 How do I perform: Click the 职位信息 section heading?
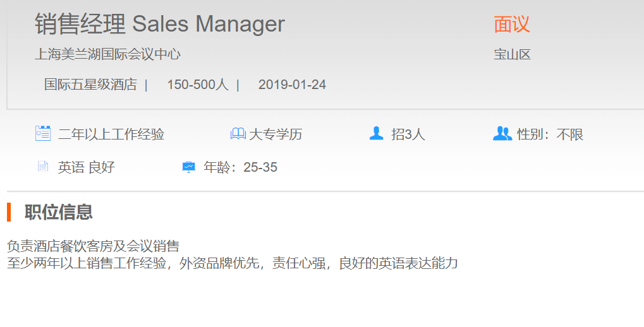59,212
